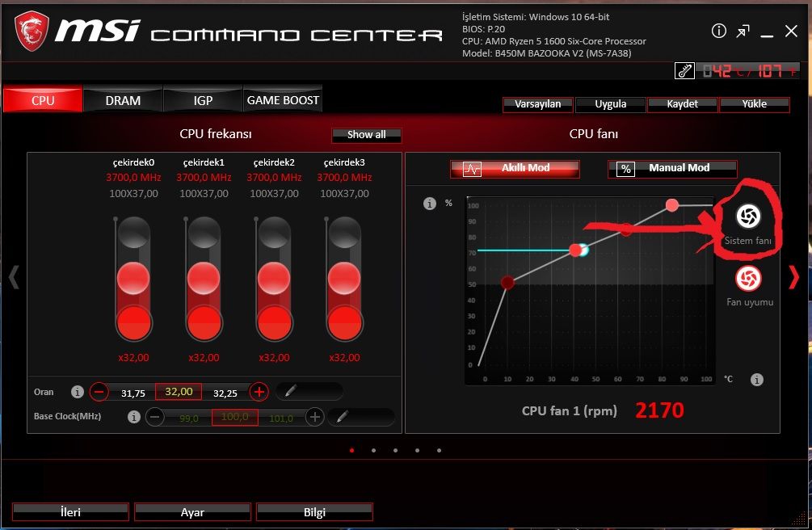Click the third page indicator dot

pos(396,450)
